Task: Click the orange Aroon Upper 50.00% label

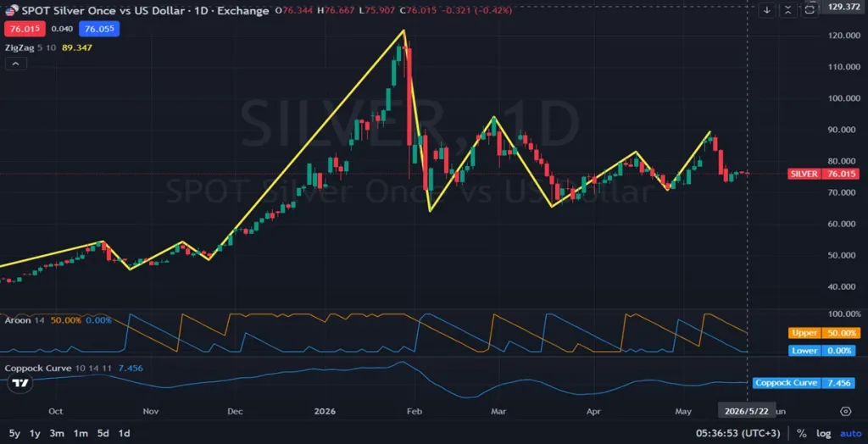Action: tap(824, 333)
